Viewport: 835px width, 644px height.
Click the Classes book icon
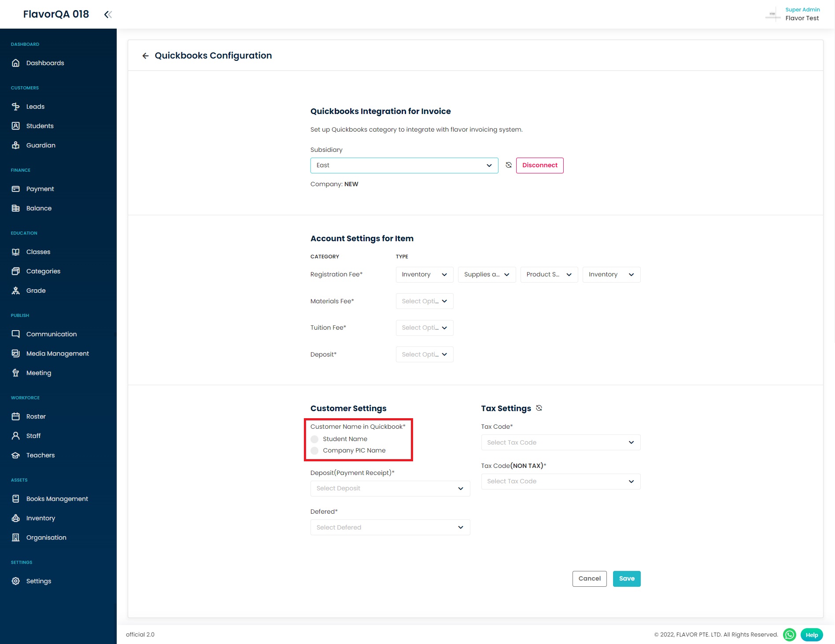pyautogui.click(x=16, y=252)
